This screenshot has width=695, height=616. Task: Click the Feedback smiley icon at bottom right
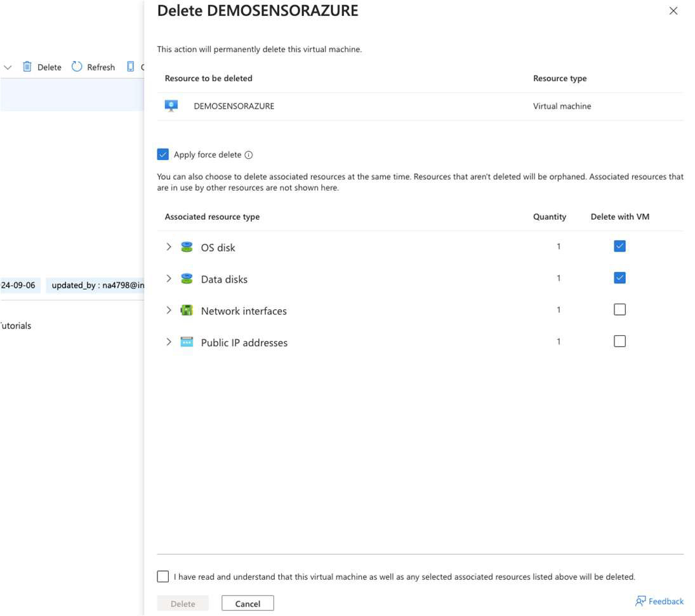click(642, 601)
